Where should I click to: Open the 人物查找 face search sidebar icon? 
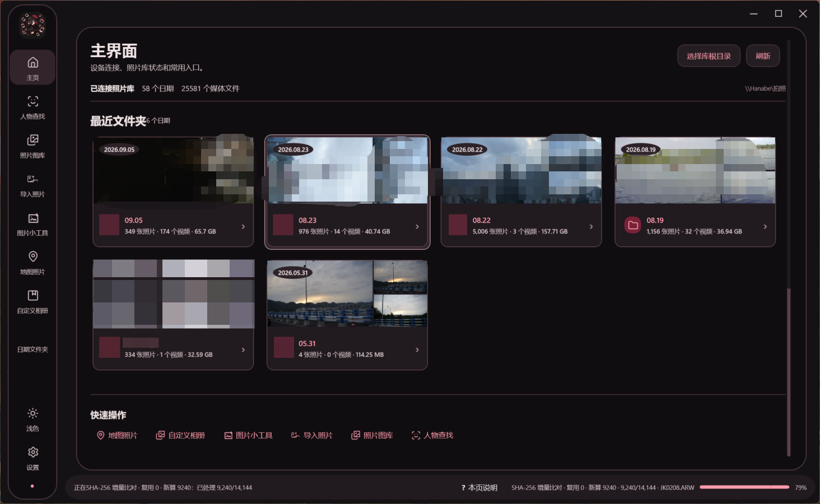32,101
